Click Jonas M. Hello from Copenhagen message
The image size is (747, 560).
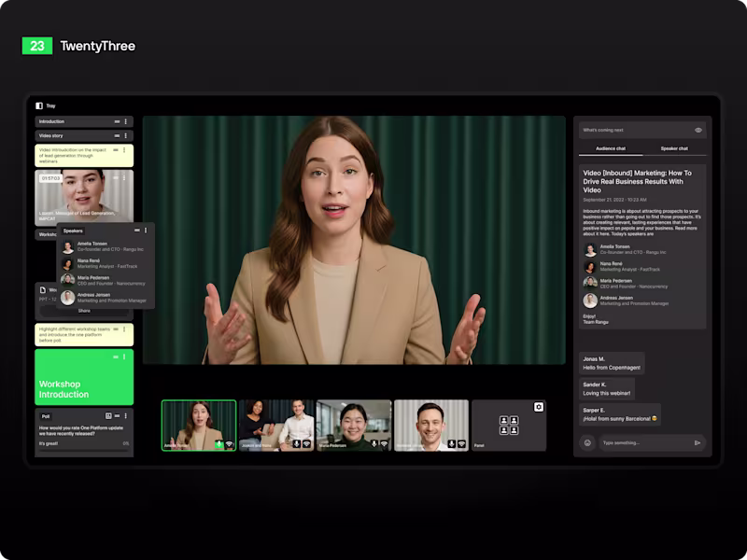click(612, 363)
